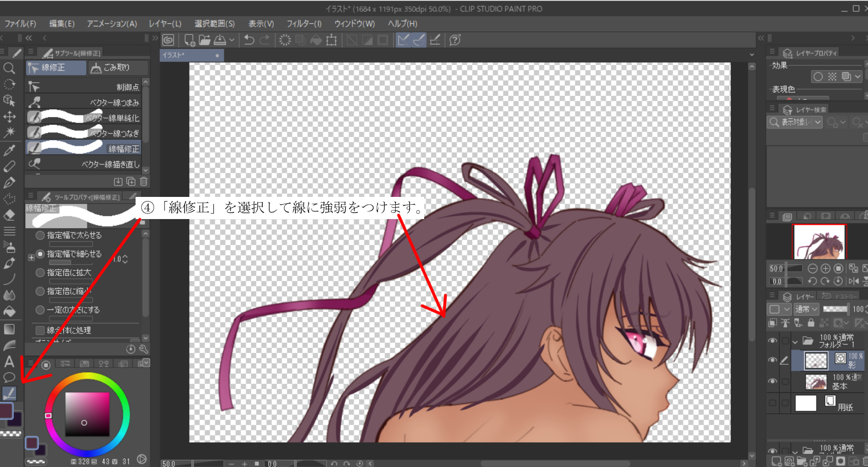Open the レイヤー(L) menu
Image resolution: width=868 pixels, height=467 pixels.
(165, 24)
